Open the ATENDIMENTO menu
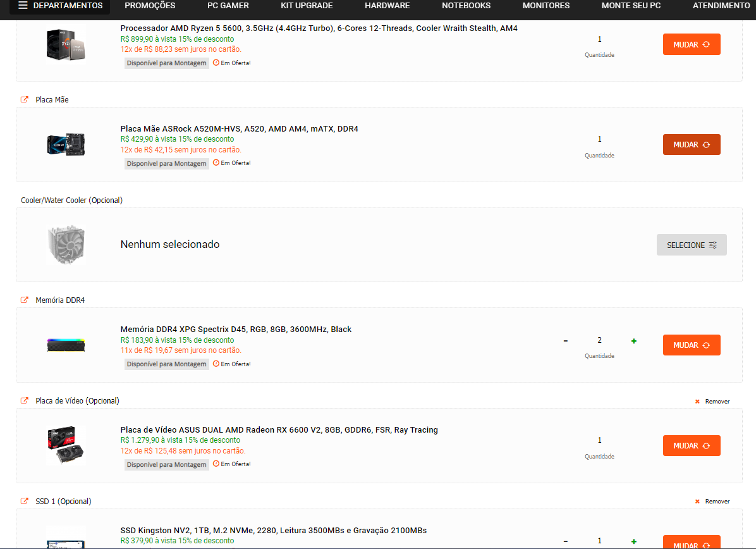Screen dimensions: 756x549 721,6
